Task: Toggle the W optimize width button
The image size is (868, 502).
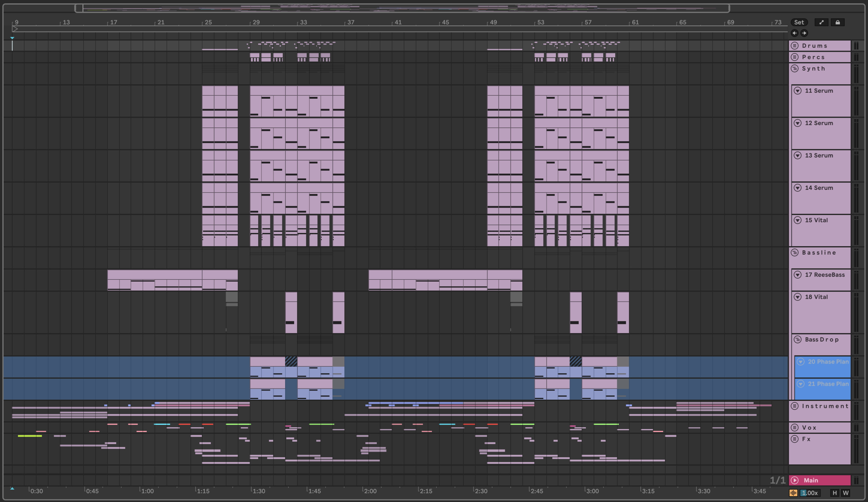Action: 846,493
